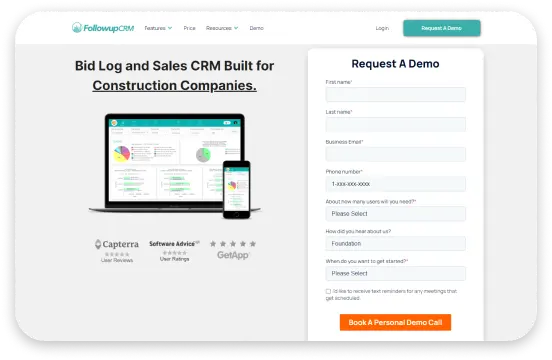
Task: Open the Price page
Action: tap(189, 28)
